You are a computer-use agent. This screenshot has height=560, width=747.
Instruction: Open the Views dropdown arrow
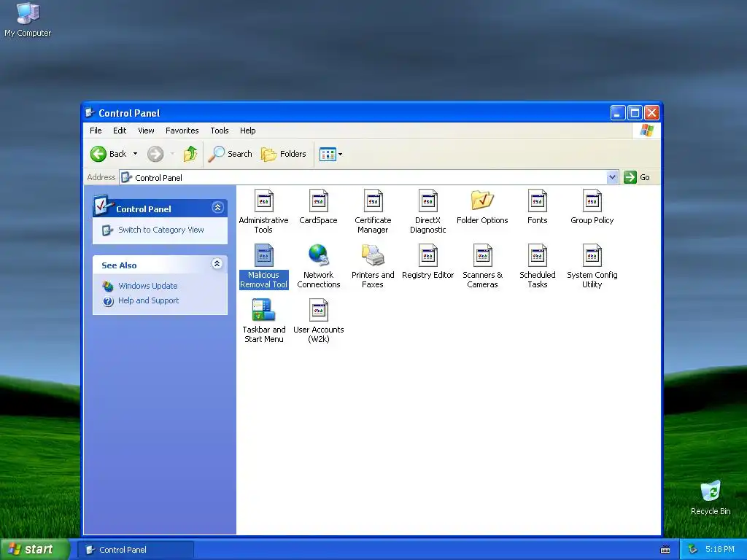[340, 155]
